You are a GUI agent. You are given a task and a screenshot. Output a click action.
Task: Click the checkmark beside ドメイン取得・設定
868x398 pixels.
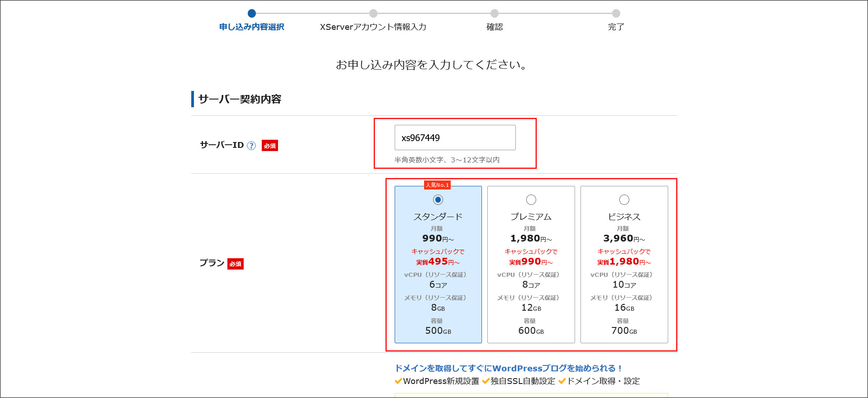[x=562, y=381]
